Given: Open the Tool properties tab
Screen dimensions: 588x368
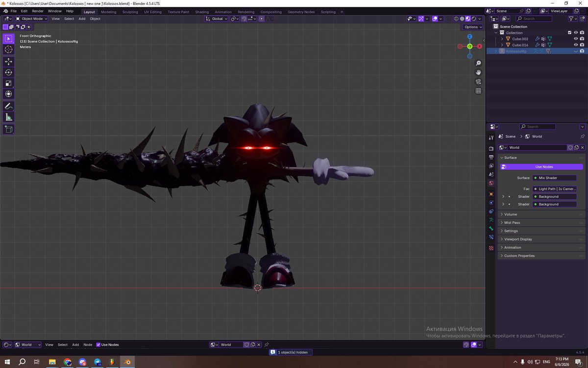Looking at the screenshot, I should click(491, 137).
